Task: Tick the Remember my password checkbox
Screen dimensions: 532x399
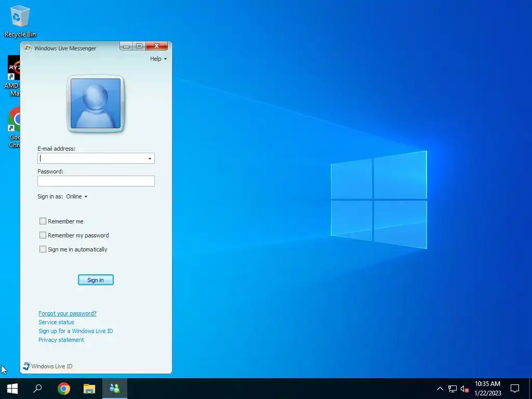Action: (43, 235)
